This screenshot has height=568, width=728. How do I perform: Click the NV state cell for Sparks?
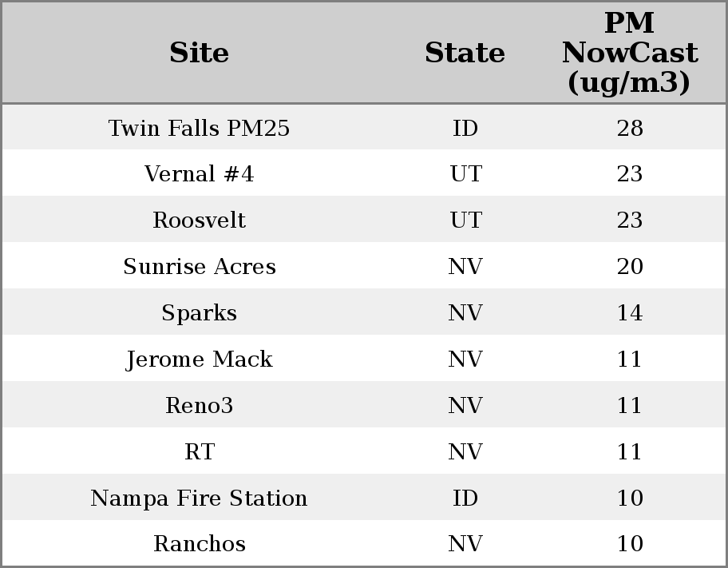click(465, 313)
